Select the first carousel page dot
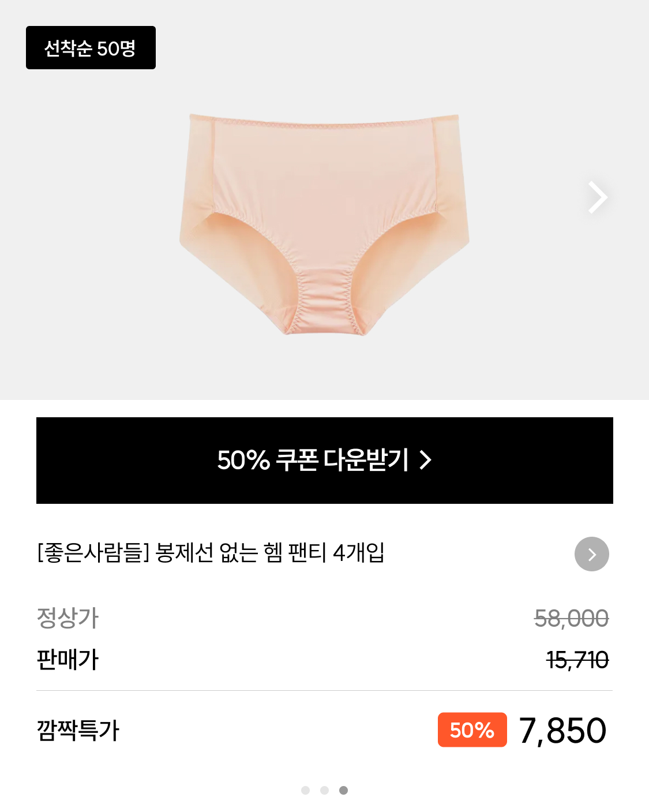 [305, 790]
